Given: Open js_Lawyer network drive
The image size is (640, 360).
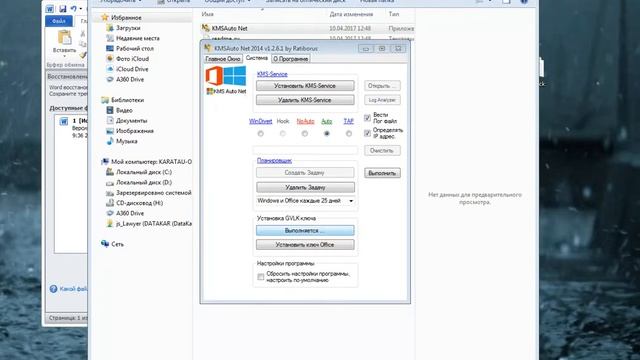Looking at the screenshot, I should click(154, 224).
